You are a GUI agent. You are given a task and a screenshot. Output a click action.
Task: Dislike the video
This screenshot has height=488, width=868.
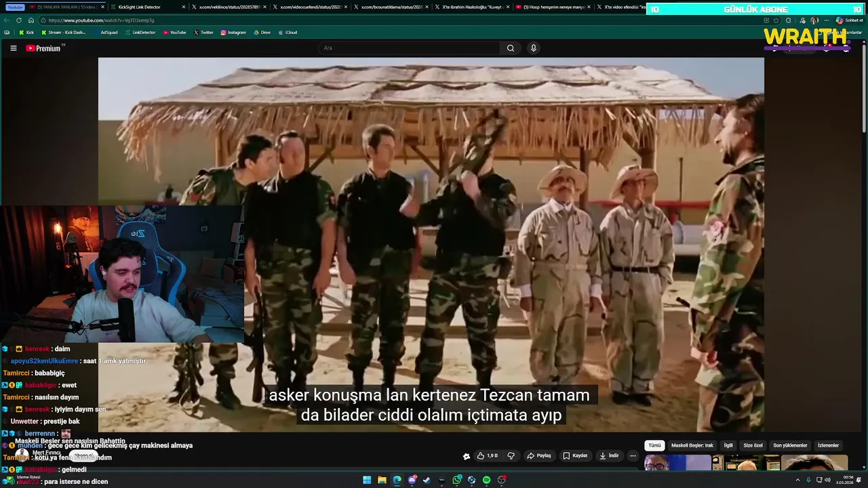(x=511, y=455)
